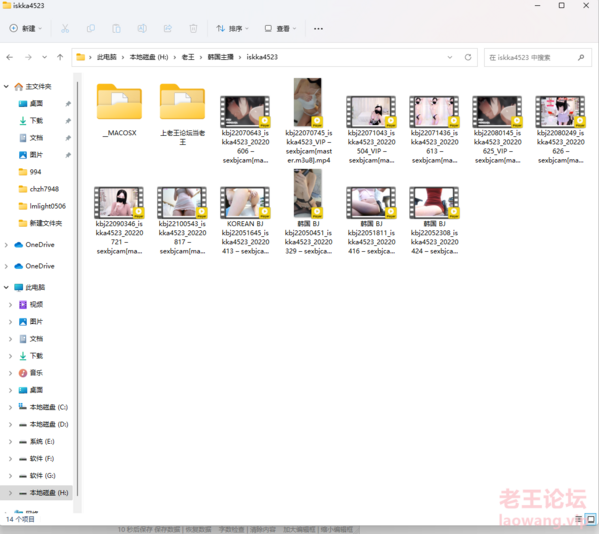Refresh the current folder view

468,57
